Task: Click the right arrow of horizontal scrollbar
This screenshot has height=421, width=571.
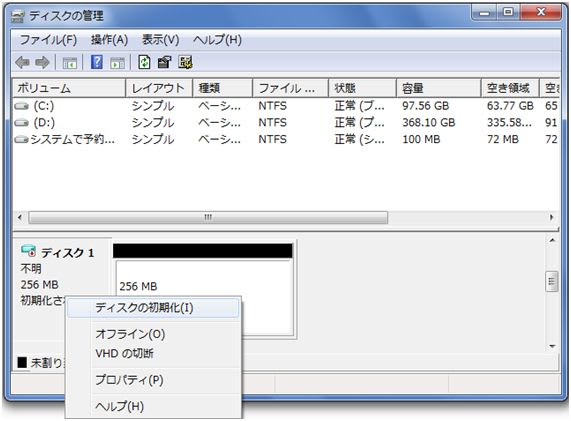Action: pyautogui.click(x=552, y=218)
